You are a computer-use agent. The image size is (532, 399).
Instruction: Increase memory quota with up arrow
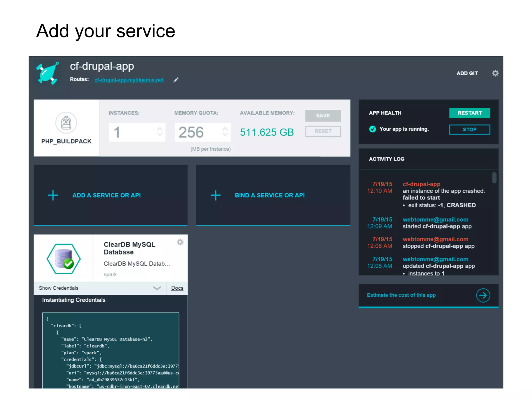tap(225, 128)
